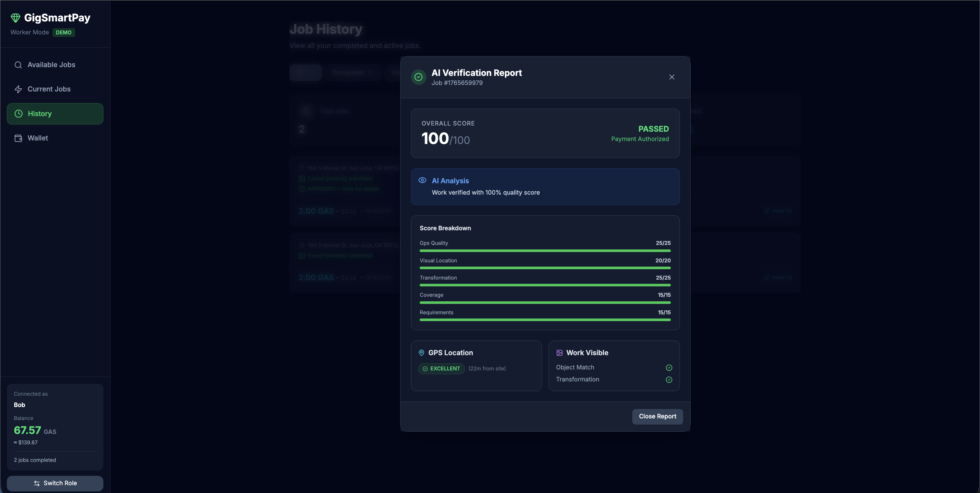Click the Transformation check mark in Work Visible

(669, 379)
